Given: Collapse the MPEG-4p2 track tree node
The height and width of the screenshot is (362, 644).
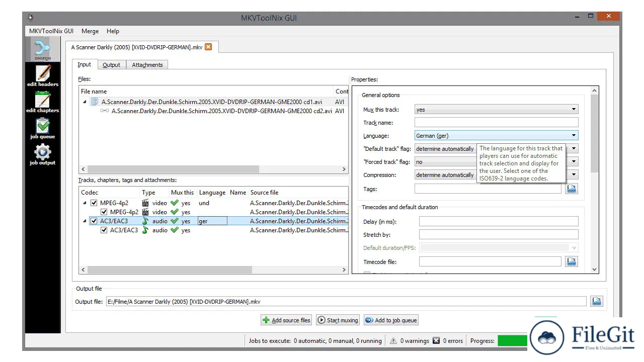Looking at the screenshot, I should pyautogui.click(x=85, y=203).
